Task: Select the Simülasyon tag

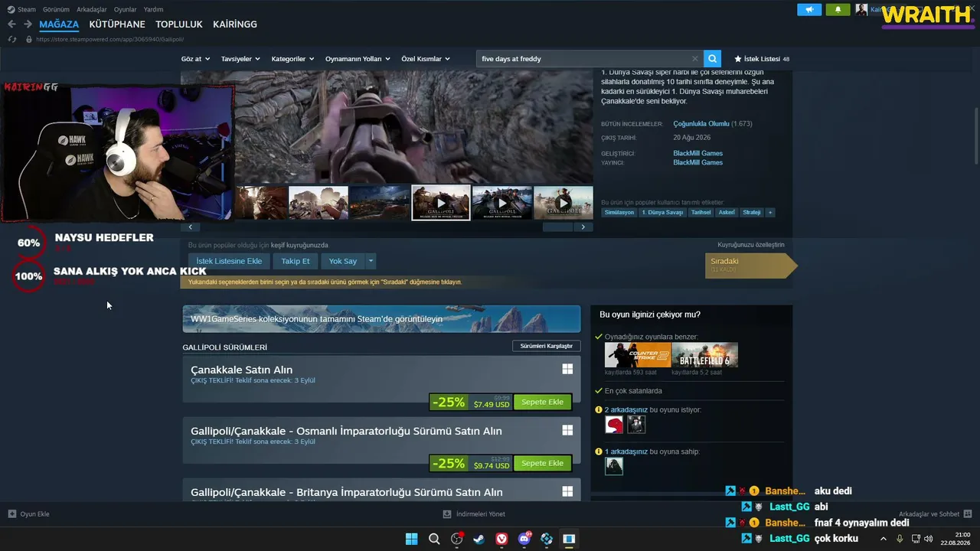Action: 619,212
